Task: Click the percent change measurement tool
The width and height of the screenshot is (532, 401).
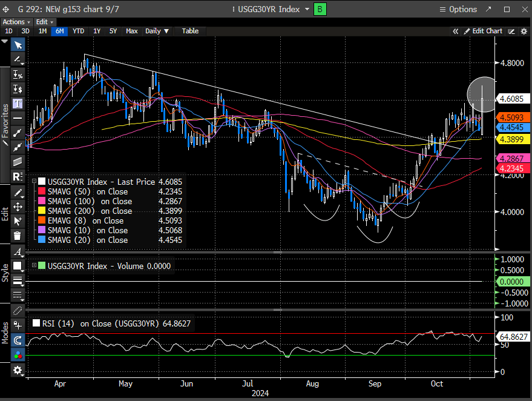Action: [x=18, y=75]
